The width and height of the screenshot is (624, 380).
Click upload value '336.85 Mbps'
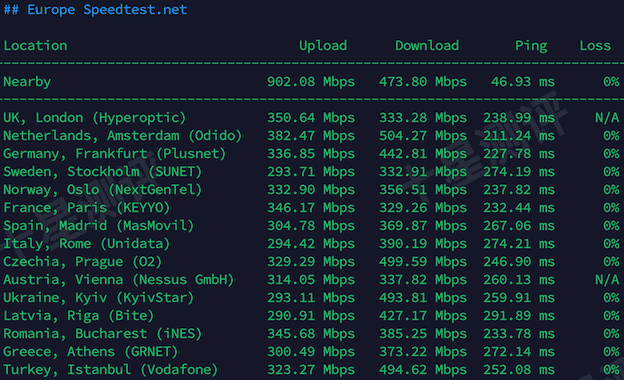(311, 154)
